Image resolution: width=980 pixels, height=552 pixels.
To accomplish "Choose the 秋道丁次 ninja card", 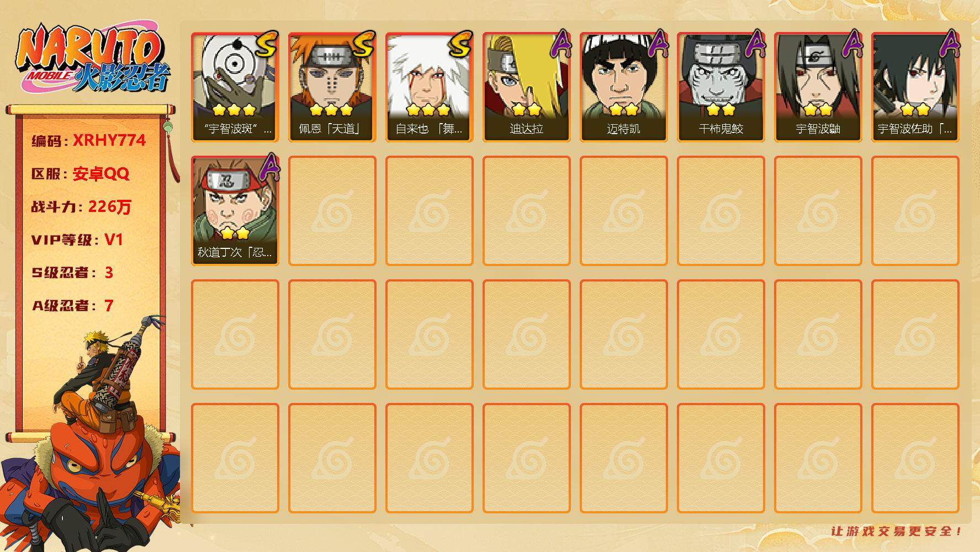I will 235,211.
